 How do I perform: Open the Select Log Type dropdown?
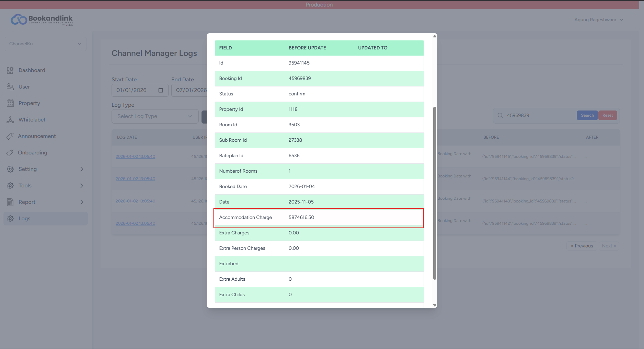tap(155, 116)
